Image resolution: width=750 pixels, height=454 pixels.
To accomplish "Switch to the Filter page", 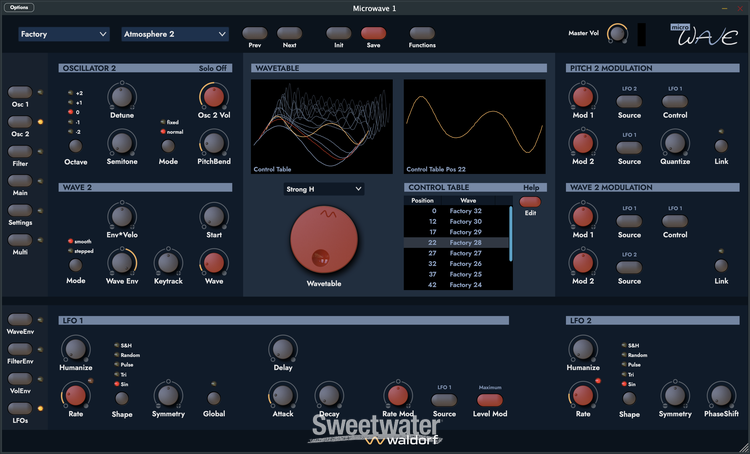I will click(20, 152).
